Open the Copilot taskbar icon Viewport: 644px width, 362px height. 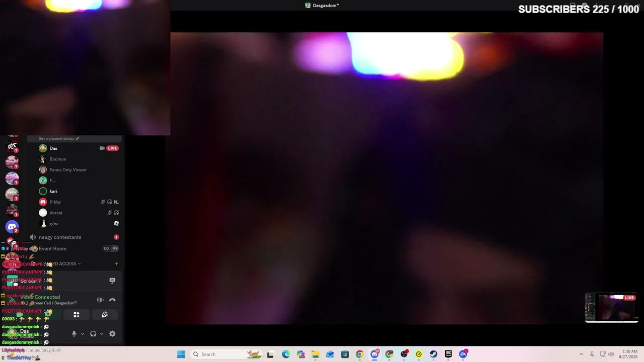(x=300, y=354)
